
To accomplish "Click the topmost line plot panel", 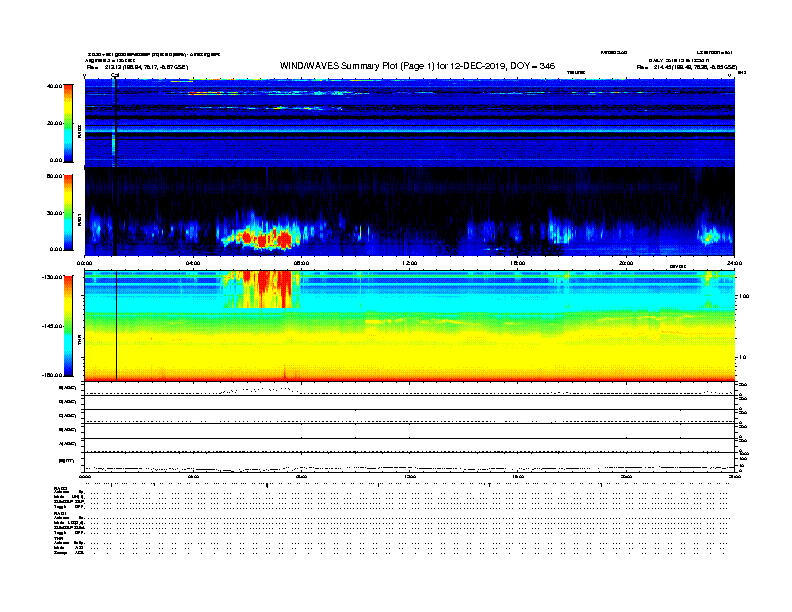I will [x=410, y=389].
